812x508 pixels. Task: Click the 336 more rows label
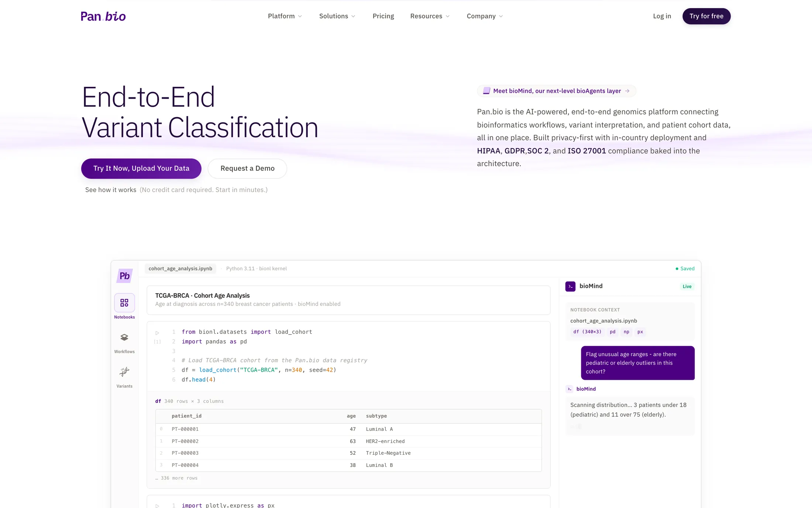[x=176, y=478]
